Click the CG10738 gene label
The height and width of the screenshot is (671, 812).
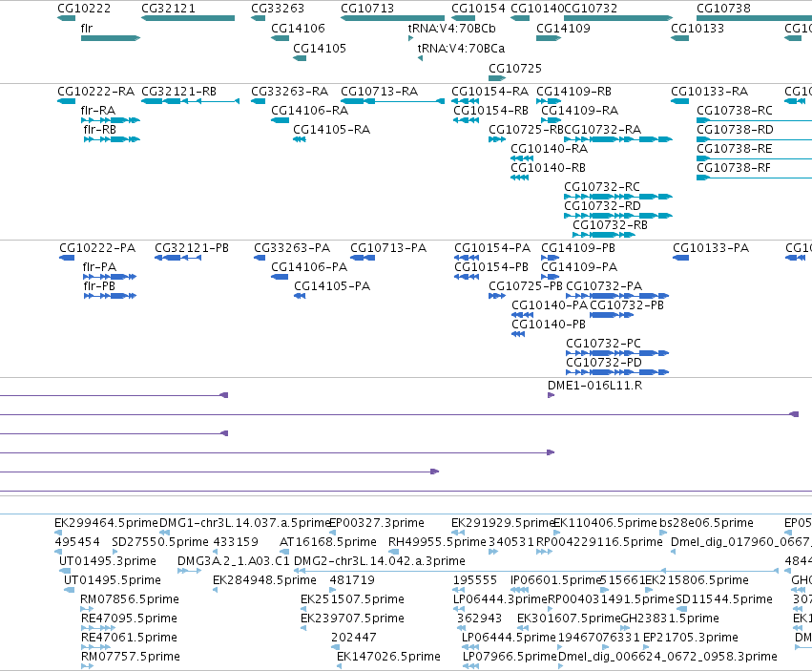click(723, 9)
